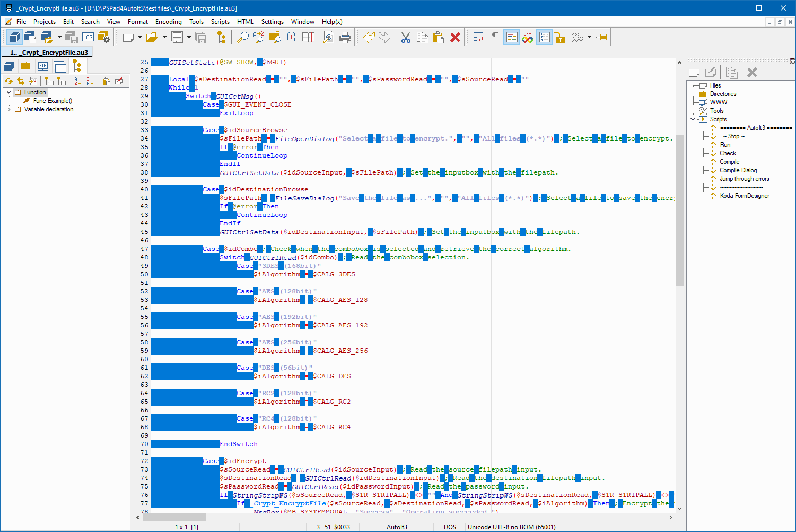Viewport: 796px width, 532px height.
Task: Open the FTP panel tab icon
Action: [43, 66]
